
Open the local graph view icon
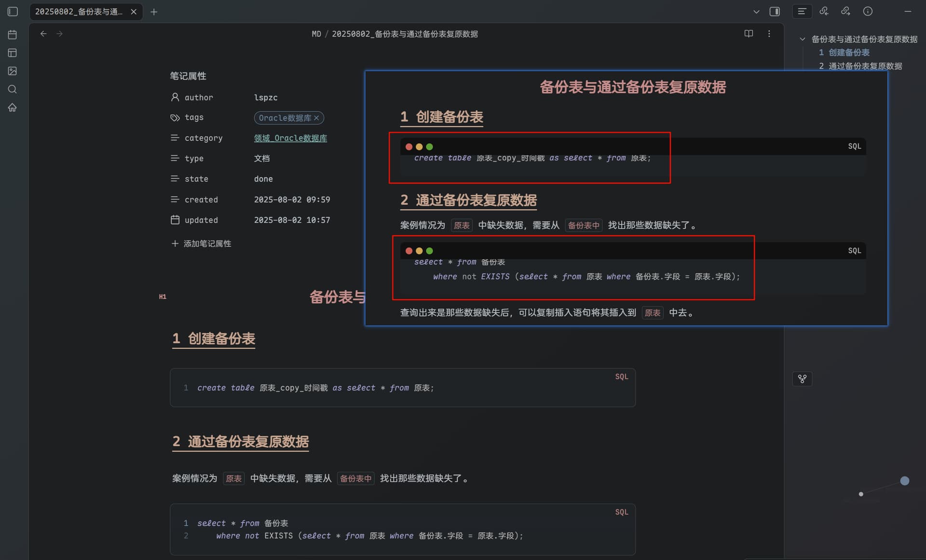click(802, 379)
